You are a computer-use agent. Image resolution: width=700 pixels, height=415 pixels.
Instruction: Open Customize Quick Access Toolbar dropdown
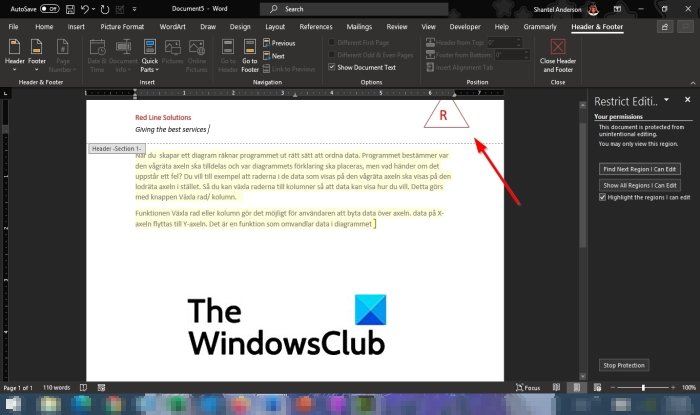(134, 9)
